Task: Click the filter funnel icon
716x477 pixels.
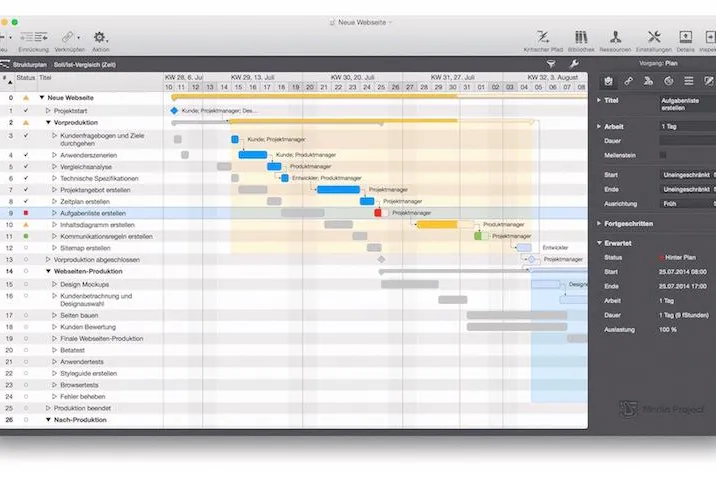Action: coord(551,64)
